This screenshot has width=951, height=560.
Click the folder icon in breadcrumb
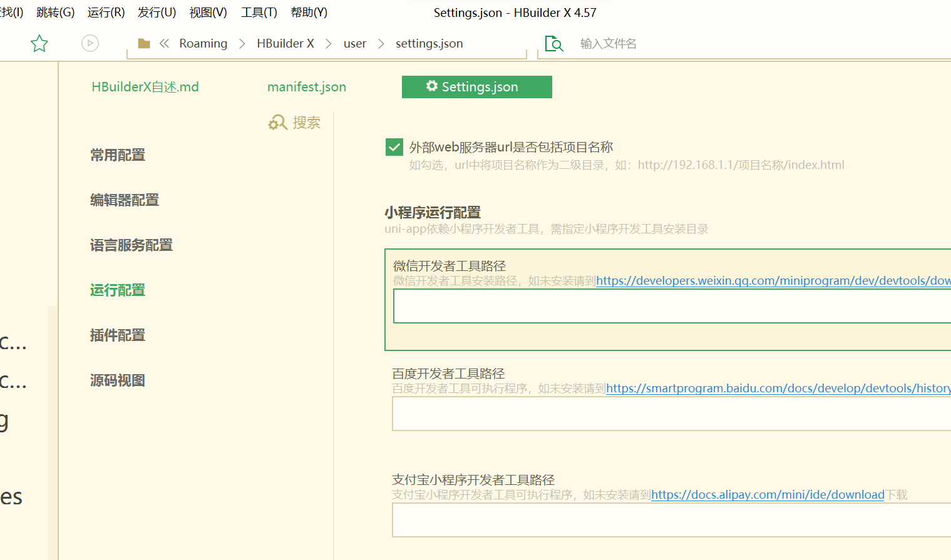pos(144,43)
